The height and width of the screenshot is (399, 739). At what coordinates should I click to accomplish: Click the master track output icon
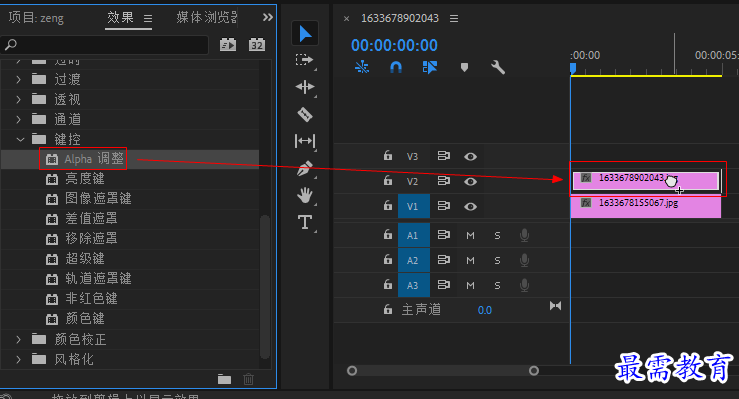coord(555,306)
